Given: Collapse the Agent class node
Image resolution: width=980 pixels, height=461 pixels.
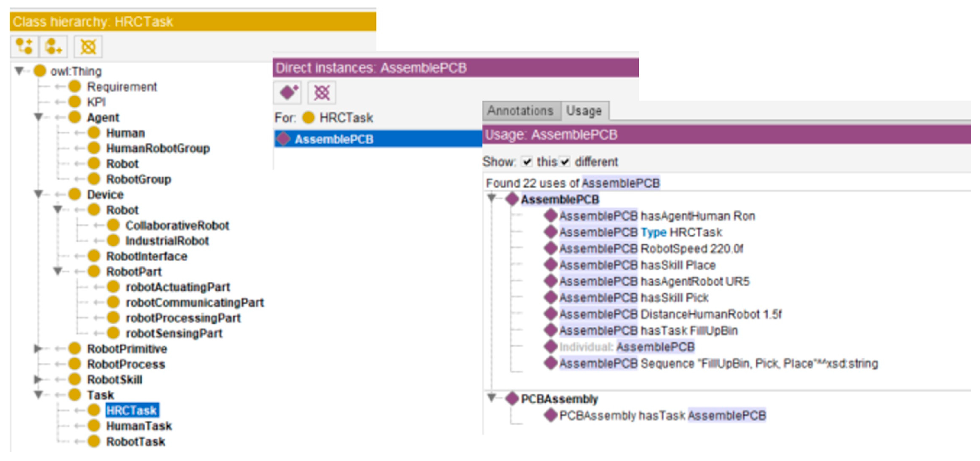Looking at the screenshot, I should click(38, 117).
